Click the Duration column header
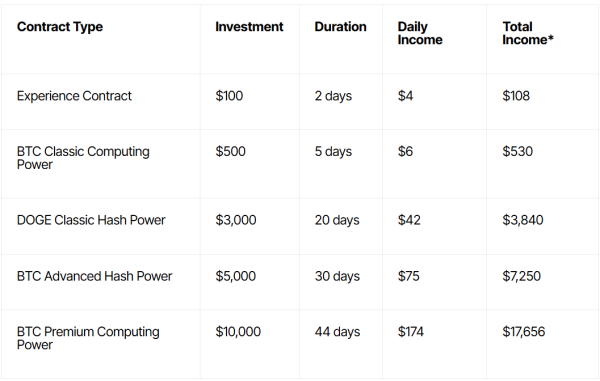600x381 pixels. pos(341,26)
